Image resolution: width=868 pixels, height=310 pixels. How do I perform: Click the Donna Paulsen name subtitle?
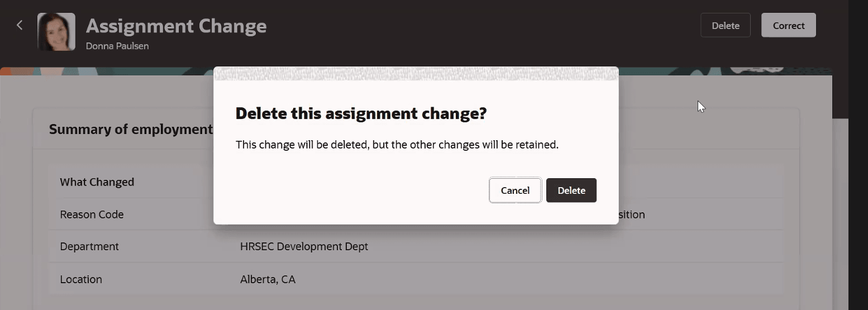click(117, 46)
